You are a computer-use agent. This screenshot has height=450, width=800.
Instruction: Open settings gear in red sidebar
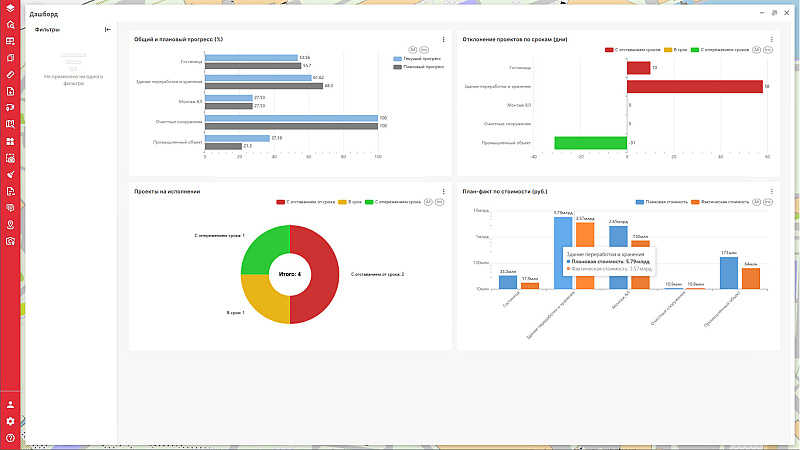coord(10,421)
